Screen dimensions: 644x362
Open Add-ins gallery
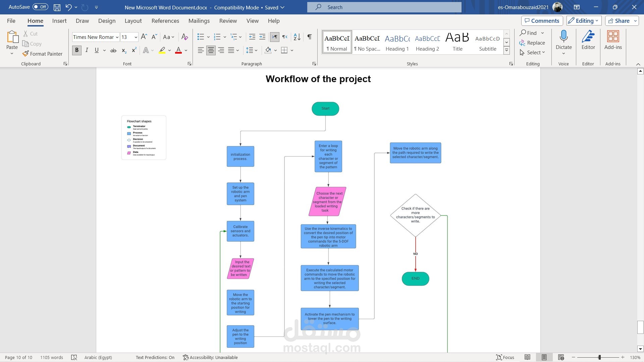(x=613, y=40)
